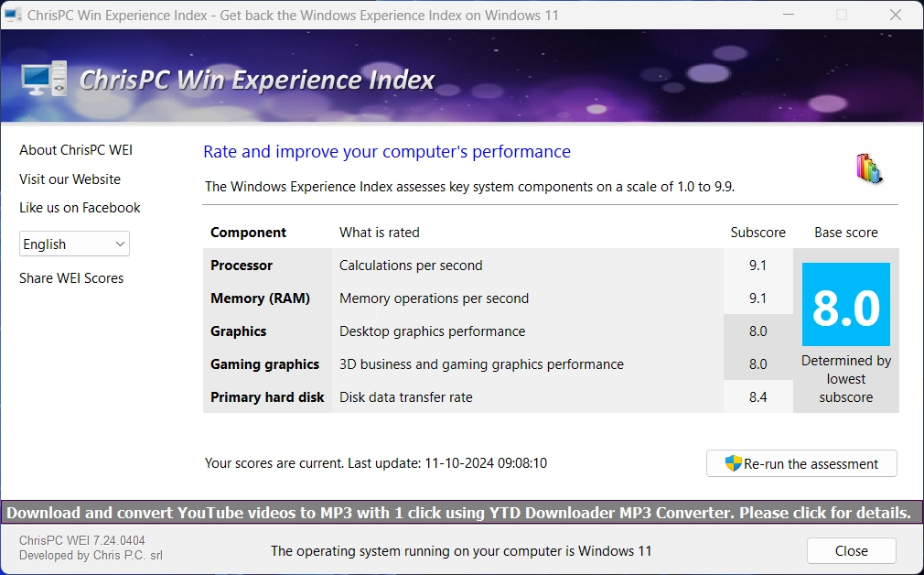Viewport: 924px width, 575px height.
Task: Click 'Memory operations per second' description
Action: pyautogui.click(x=434, y=298)
